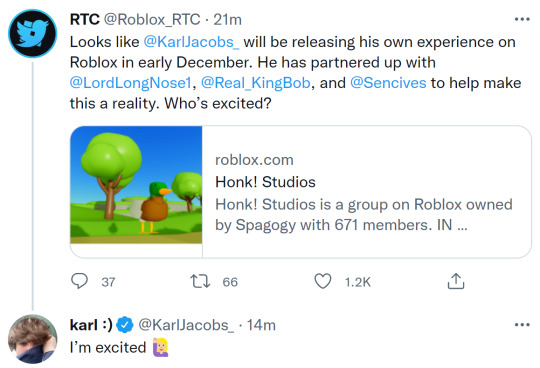
Task: Open karl's profile picture
Action: (x=32, y=339)
